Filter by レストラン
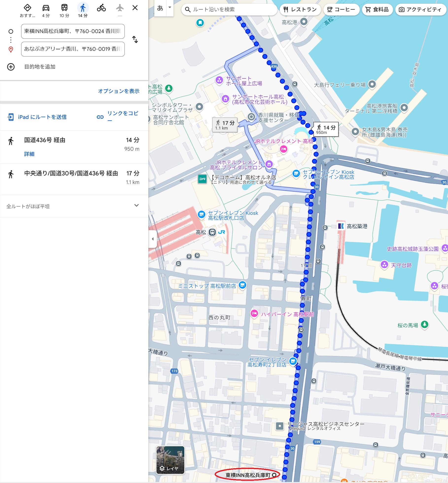The height and width of the screenshot is (483, 448). click(x=300, y=10)
